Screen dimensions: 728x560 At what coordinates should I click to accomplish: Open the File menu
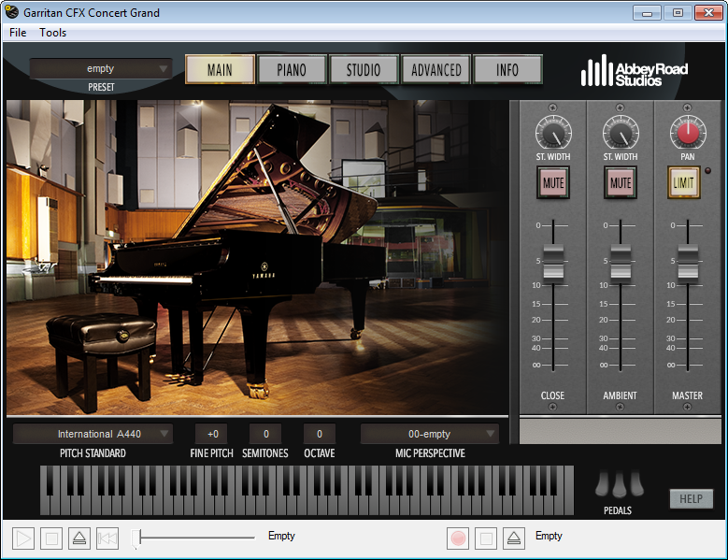(18, 33)
